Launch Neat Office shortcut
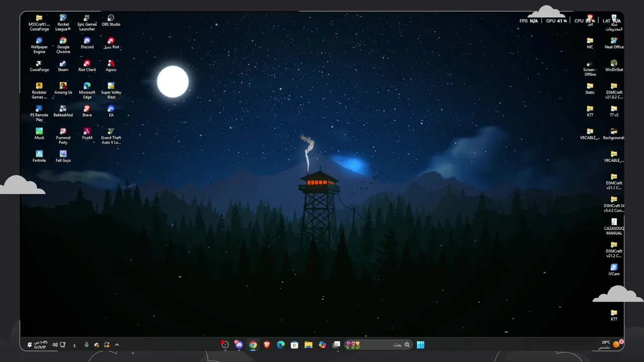 click(614, 43)
